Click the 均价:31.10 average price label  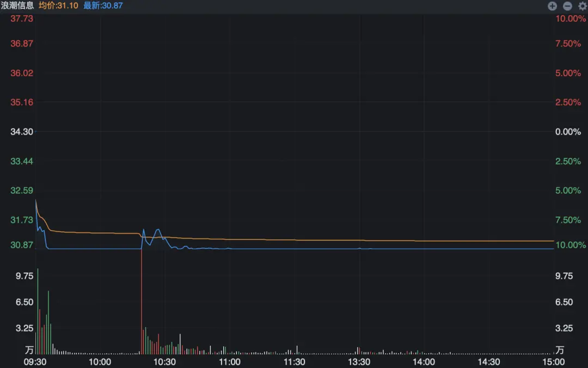pos(58,5)
